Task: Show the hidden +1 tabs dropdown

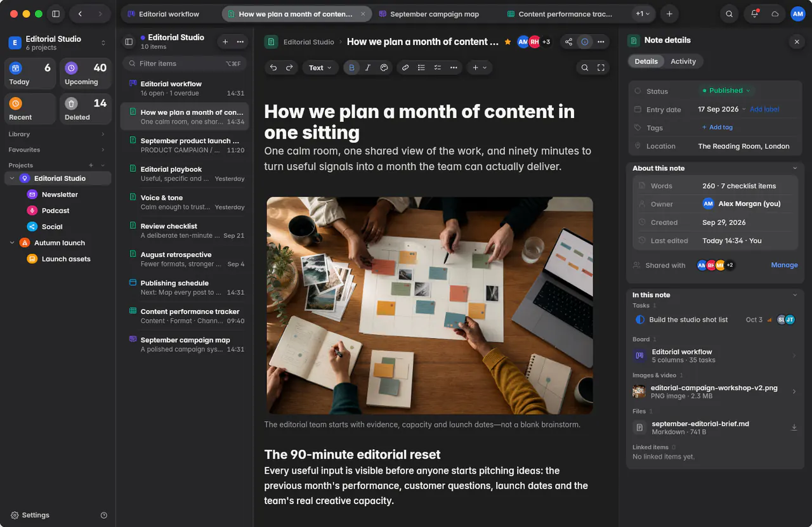Action: (x=643, y=14)
